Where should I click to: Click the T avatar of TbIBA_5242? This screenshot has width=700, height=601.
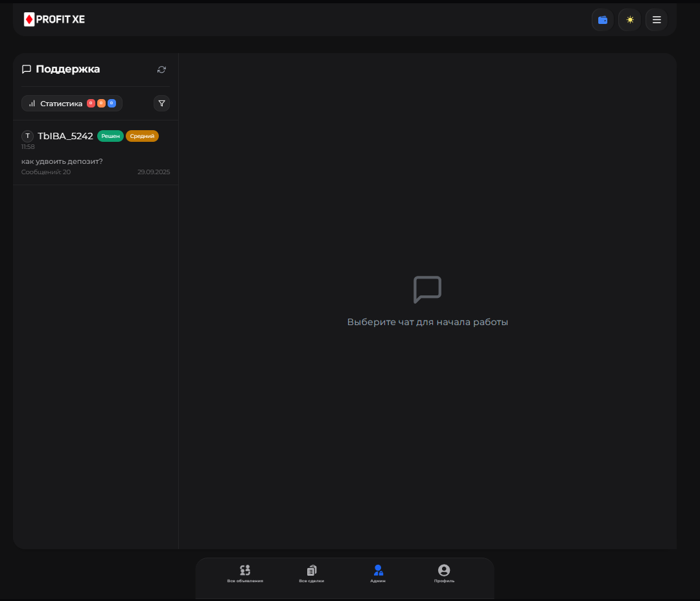click(x=27, y=136)
